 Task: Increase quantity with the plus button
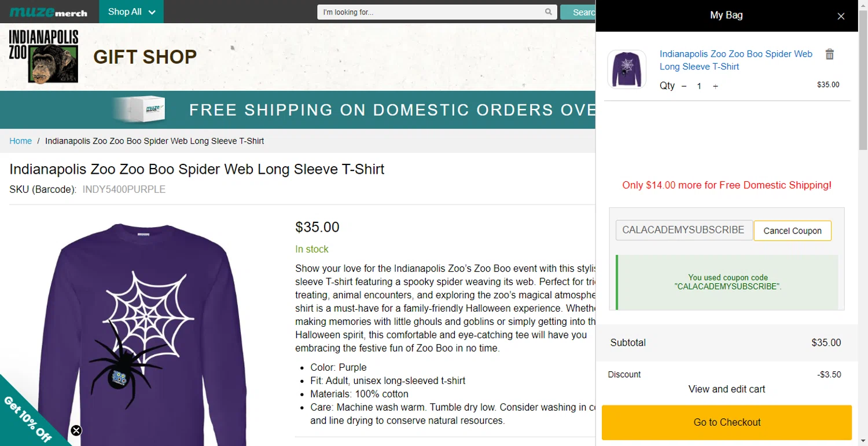[x=715, y=86]
